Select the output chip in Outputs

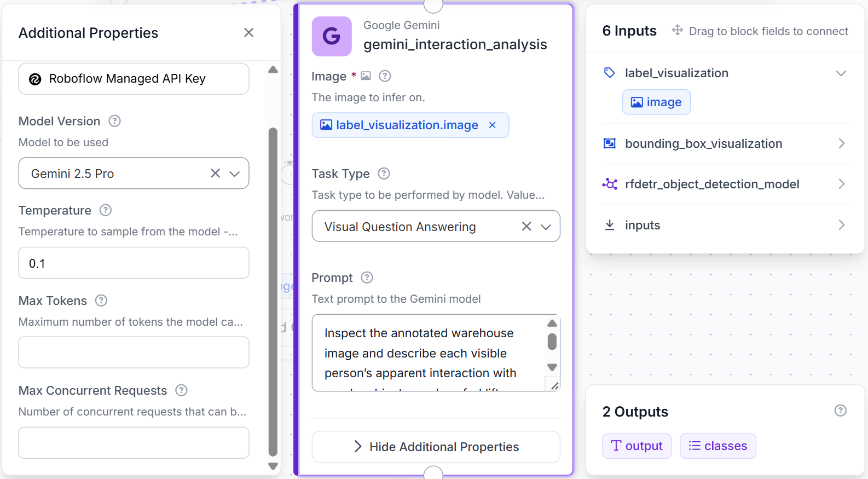(x=637, y=446)
